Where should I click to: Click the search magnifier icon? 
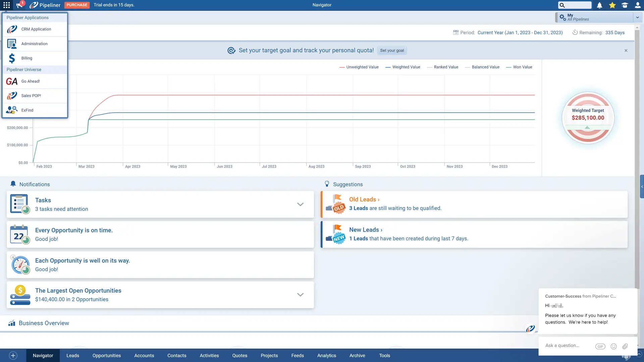point(562,5)
